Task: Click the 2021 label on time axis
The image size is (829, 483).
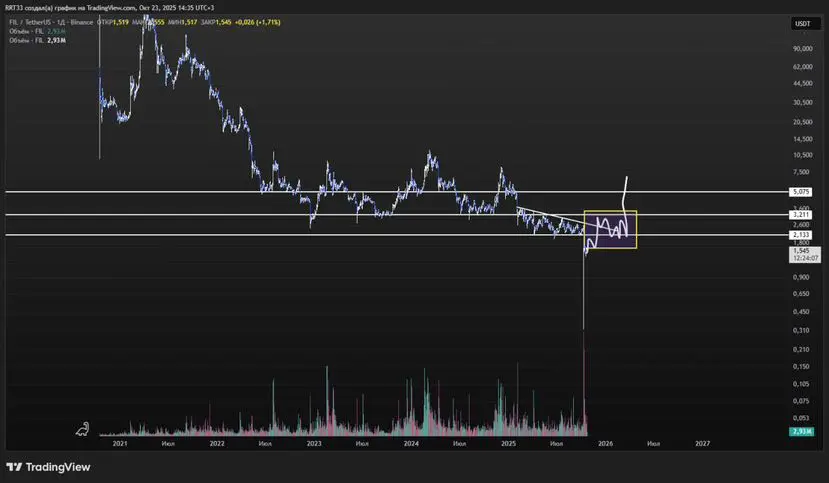Action: [120, 444]
